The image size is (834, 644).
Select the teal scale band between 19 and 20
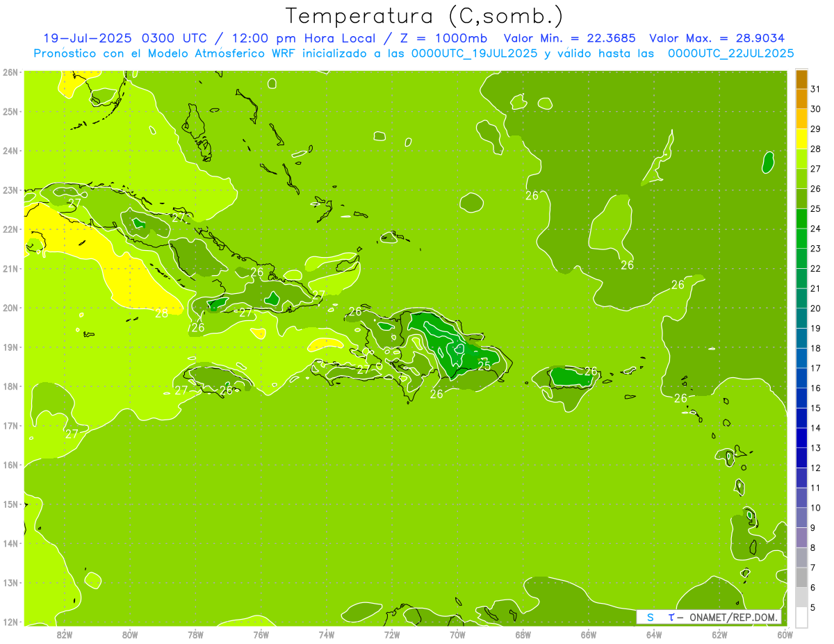tap(801, 318)
